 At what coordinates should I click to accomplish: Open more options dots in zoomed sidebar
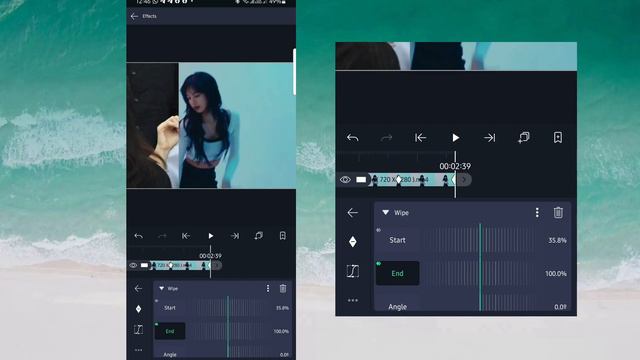click(x=353, y=300)
